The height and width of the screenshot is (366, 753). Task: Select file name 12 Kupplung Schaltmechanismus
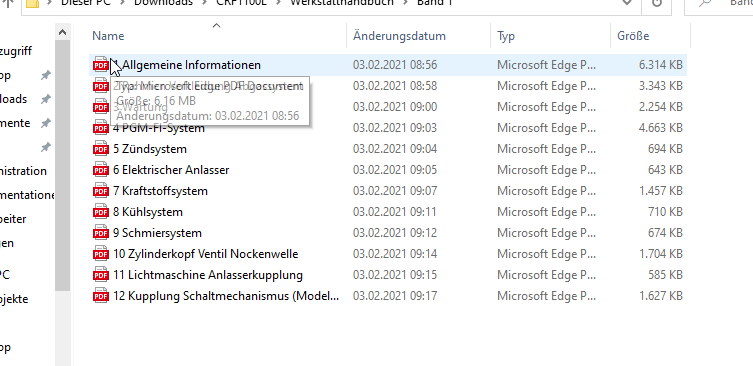click(226, 296)
